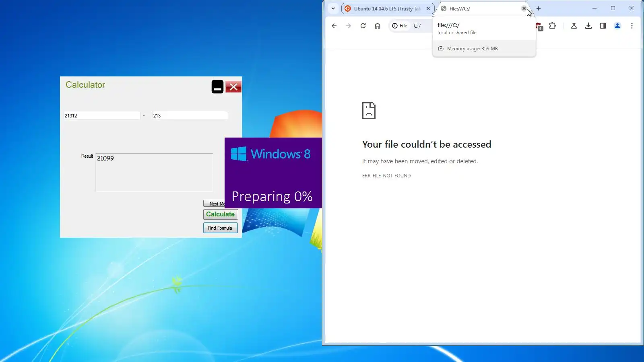Expand the tab search dropdown arrow

click(x=333, y=8)
